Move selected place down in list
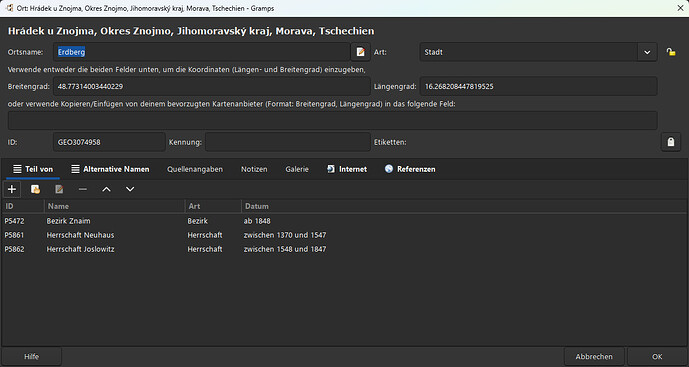Screen dimensions: 689x367 click(x=130, y=189)
